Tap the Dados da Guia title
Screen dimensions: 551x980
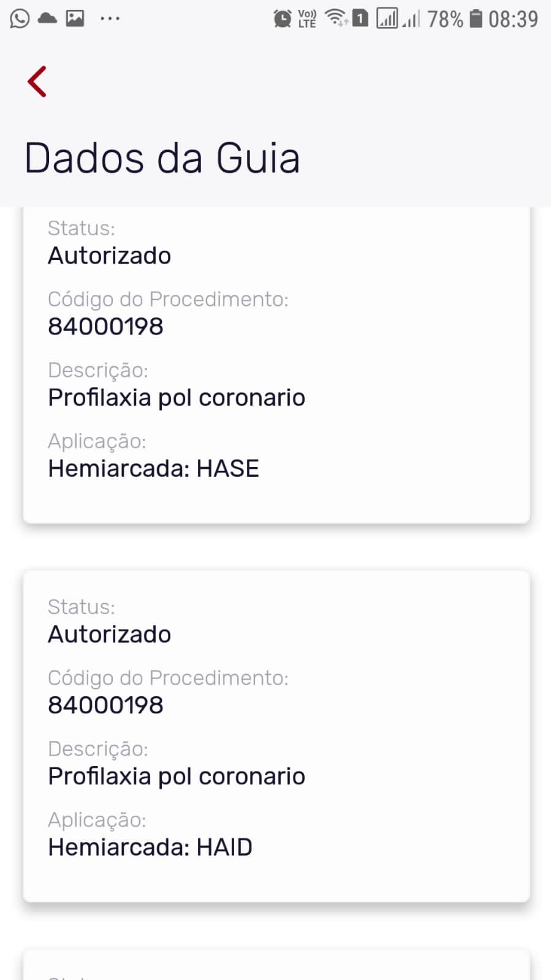[162, 158]
